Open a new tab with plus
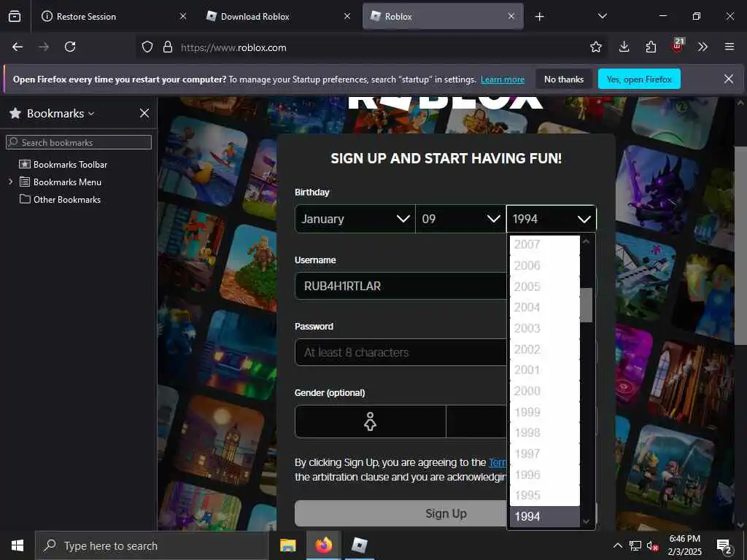This screenshot has width=747, height=560. click(x=539, y=17)
